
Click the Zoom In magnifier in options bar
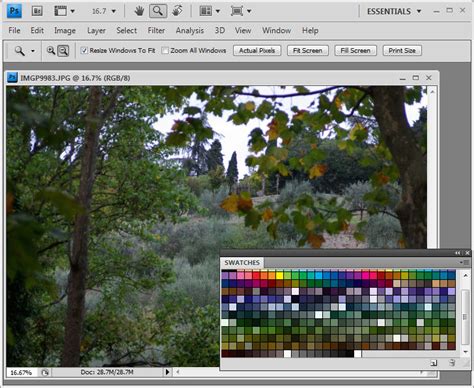pyautogui.click(x=51, y=51)
